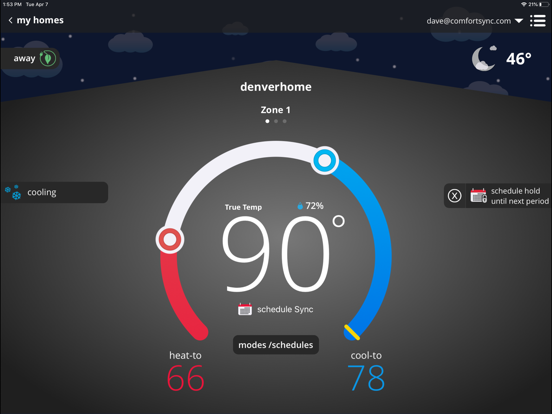Go back to my homes
The width and height of the screenshot is (552, 414).
click(36, 20)
